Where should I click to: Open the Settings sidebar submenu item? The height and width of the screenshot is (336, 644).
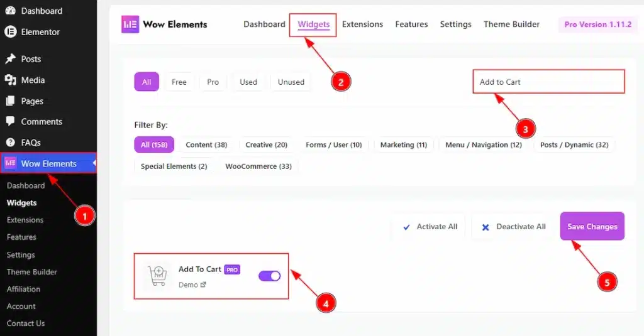(21, 255)
